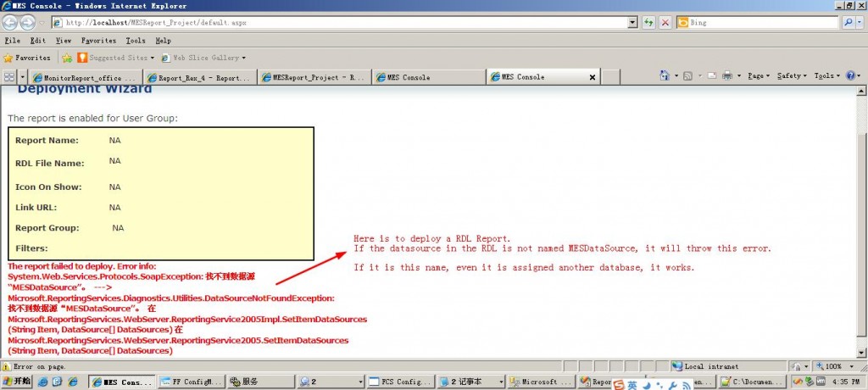Click the browser Back arrow button
The width and height of the screenshot is (868, 390).
tap(10, 23)
